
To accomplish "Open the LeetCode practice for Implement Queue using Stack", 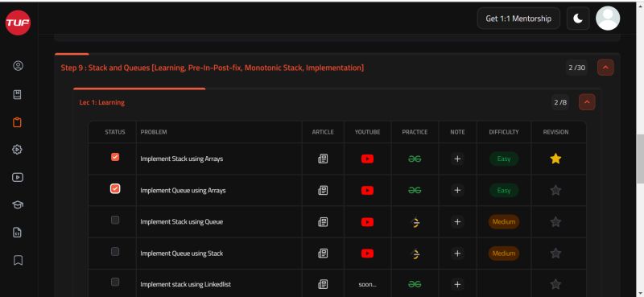I will click(x=415, y=254).
